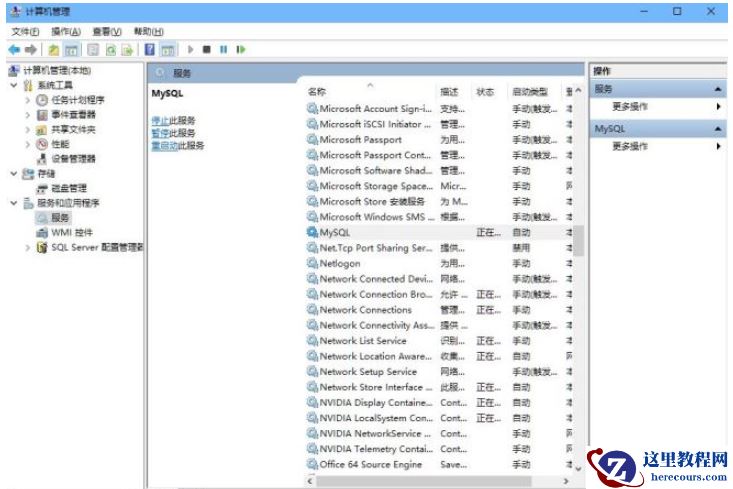Click the services list vertical scrollbar thumb
The width and height of the screenshot is (733, 489).
click(579, 241)
